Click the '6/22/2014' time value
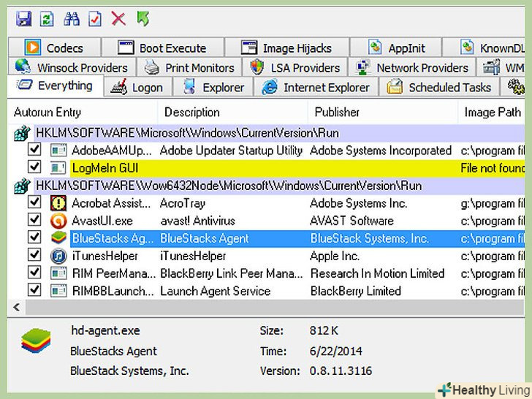 pos(335,351)
